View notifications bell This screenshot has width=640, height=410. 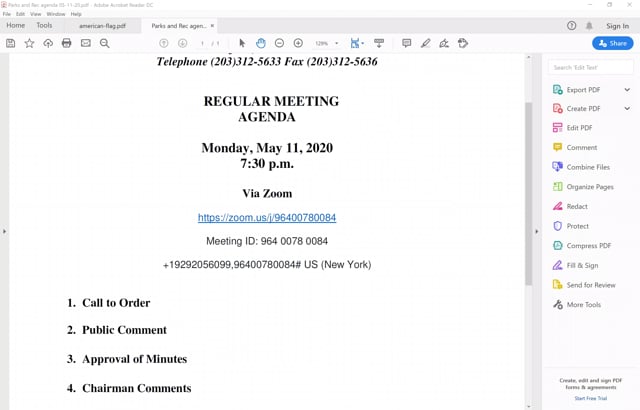click(x=589, y=26)
